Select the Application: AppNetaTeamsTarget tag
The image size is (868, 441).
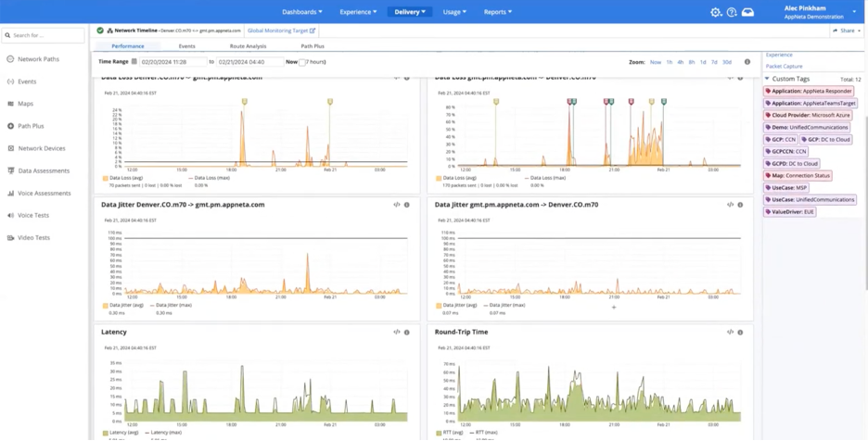(x=811, y=104)
